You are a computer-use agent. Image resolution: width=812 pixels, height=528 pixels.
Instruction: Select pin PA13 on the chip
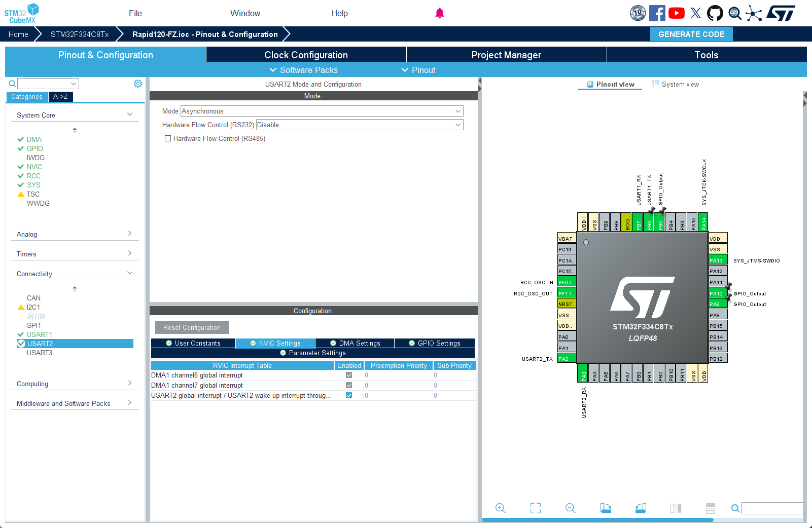point(718,260)
